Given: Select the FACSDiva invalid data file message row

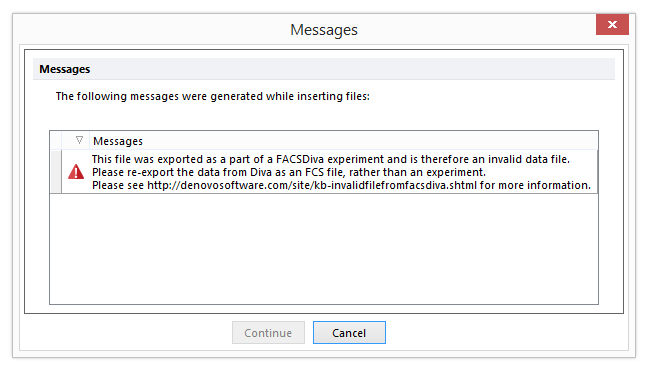Looking at the screenshot, I should pos(330,172).
